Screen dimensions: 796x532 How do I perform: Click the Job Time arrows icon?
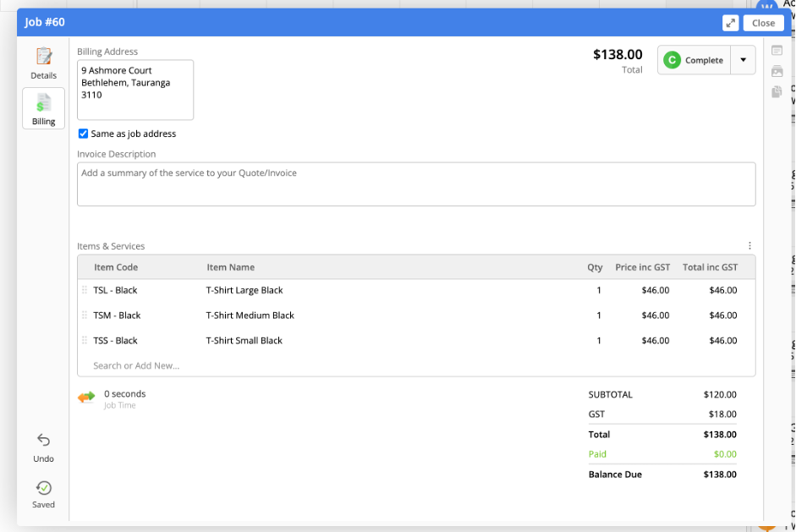86,397
